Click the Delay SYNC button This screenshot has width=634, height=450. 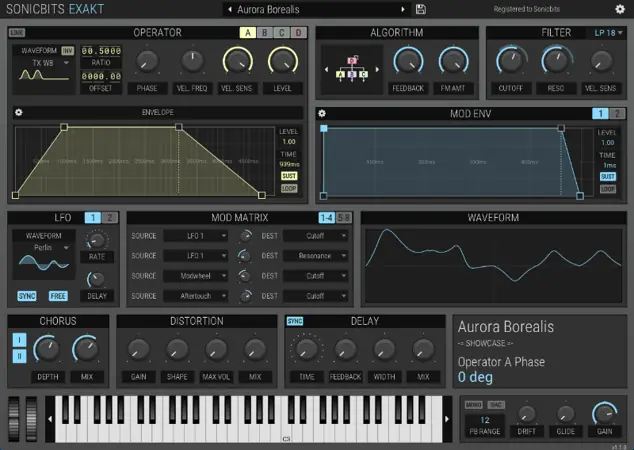pyautogui.click(x=295, y=321)
